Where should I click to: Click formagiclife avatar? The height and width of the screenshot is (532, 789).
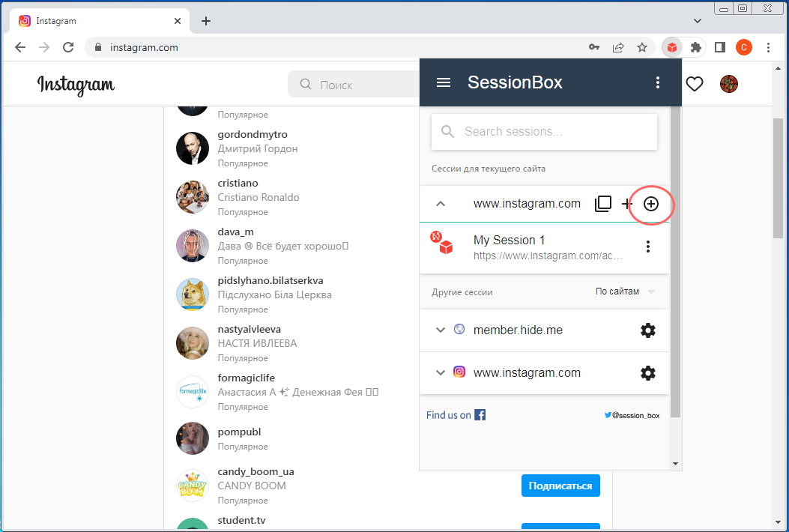click(193, 392)
